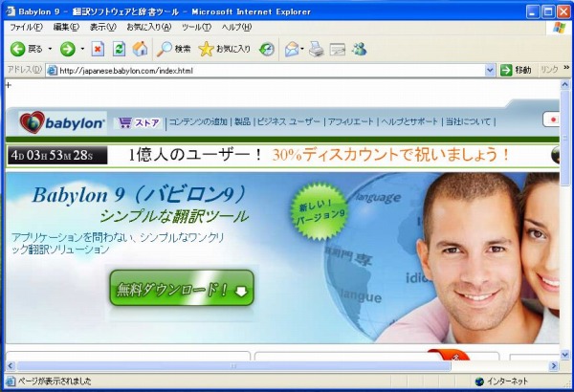Click the History toolbar icon
Image resolution: width=574 pixels, height=392 pixels.
tap(266, 49)
